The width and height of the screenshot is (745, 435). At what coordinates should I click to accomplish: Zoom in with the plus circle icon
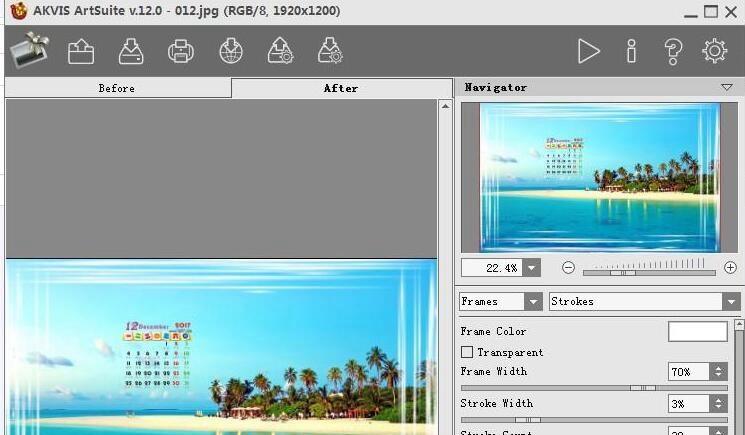click(x=730, y=268)
